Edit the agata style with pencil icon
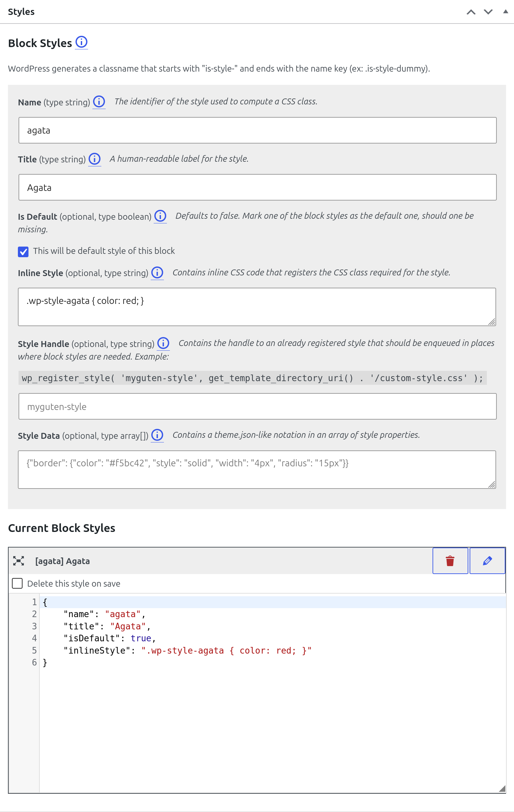This screenshot has height=812, width=514. tap(488, 561)
